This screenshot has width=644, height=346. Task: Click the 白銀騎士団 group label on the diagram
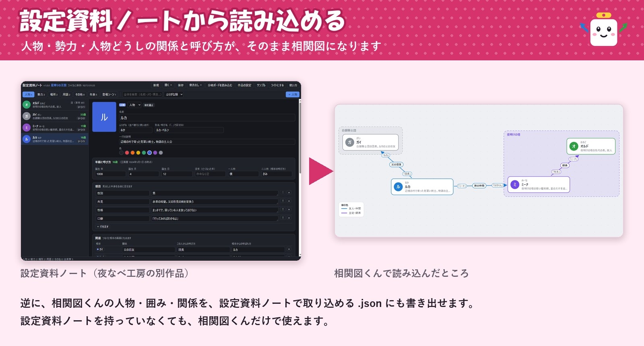point(349,130)
